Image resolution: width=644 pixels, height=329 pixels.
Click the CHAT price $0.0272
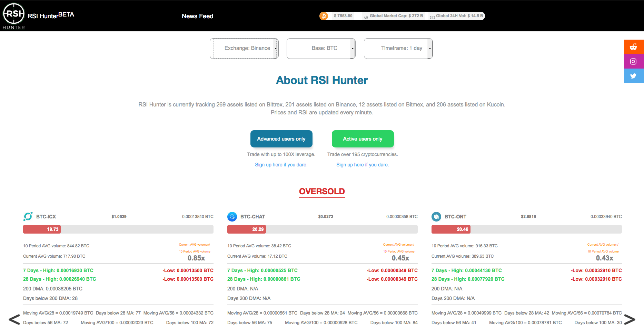326,217
